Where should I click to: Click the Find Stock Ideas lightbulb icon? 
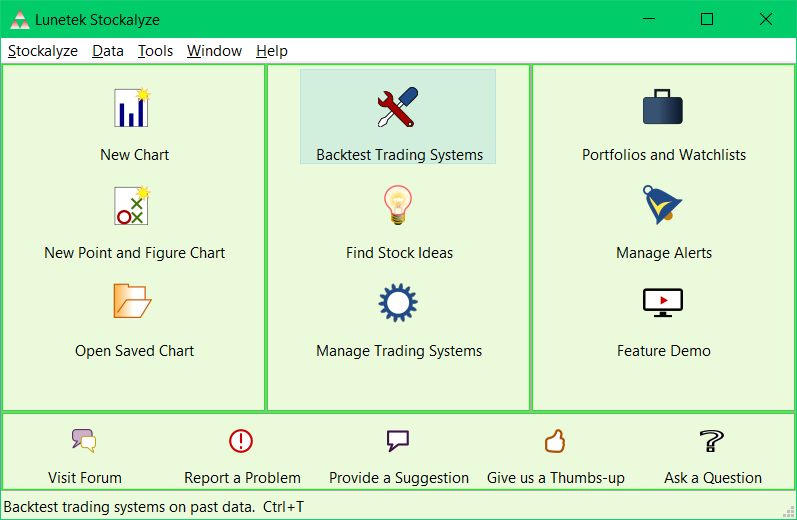tap(398, 205)
